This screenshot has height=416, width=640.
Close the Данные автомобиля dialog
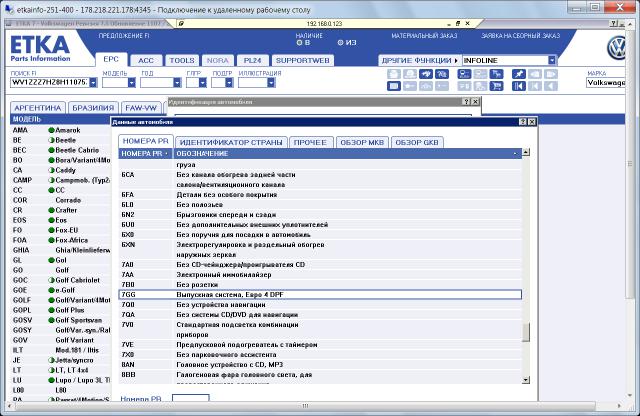(532, 122)
